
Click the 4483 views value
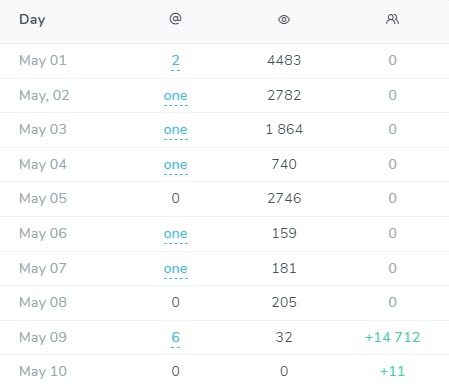(x=284, y=60)
